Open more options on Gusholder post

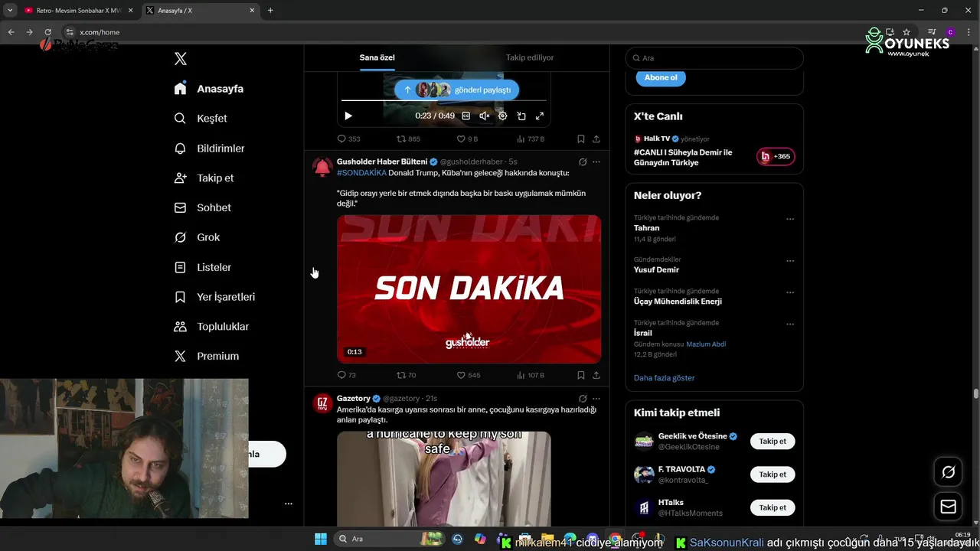[596, 162]
